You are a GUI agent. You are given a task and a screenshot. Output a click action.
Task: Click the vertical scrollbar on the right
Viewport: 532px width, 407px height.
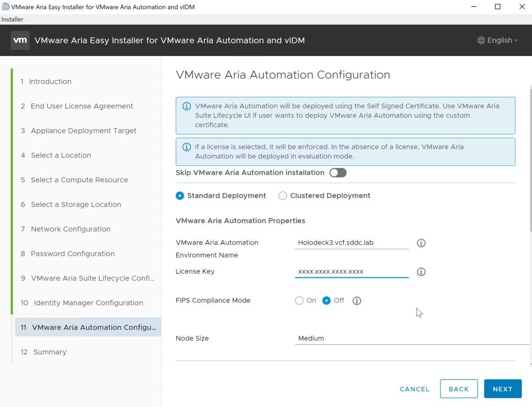530,160
